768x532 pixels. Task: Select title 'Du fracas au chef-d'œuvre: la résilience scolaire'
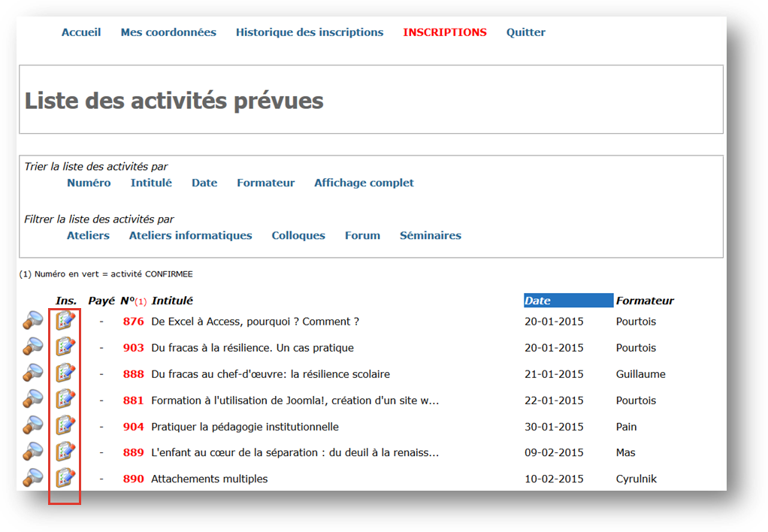click(271, 373)
